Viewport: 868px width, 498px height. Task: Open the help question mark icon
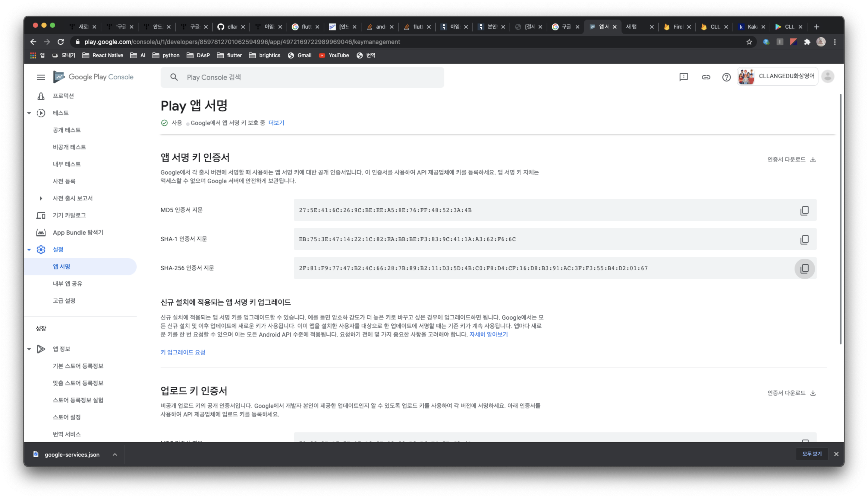(726, 77)
